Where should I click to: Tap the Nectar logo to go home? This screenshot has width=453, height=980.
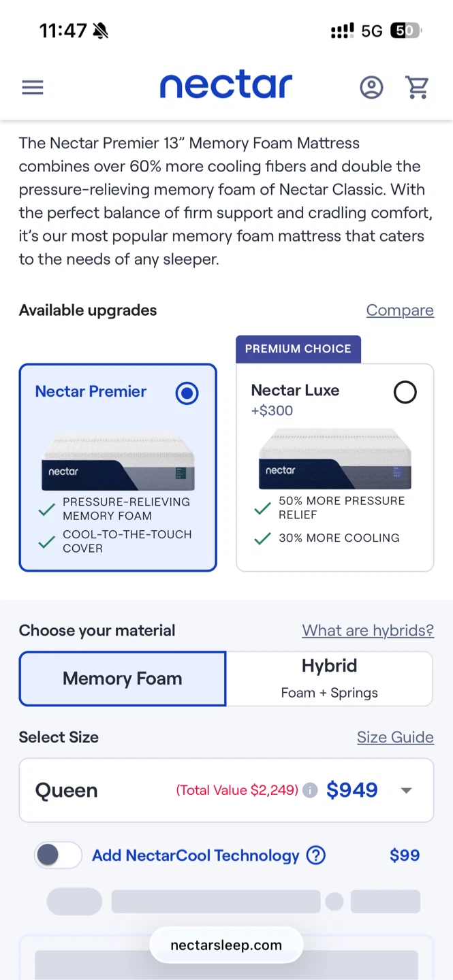pos(226,86)
